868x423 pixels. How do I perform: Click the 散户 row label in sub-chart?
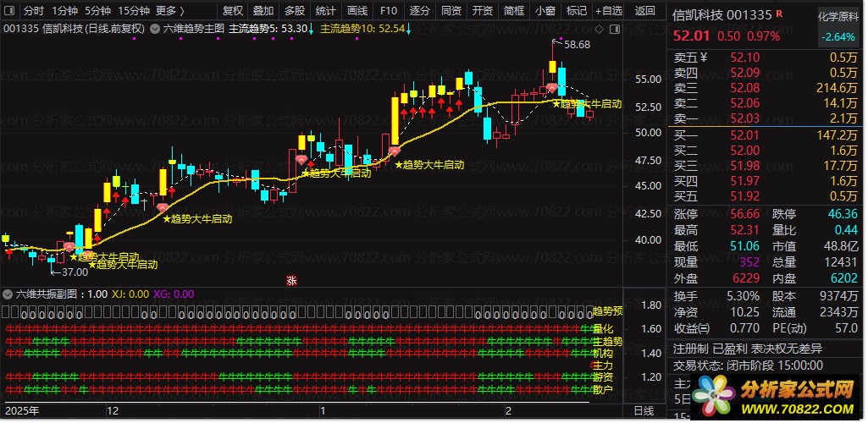(603, 390)
